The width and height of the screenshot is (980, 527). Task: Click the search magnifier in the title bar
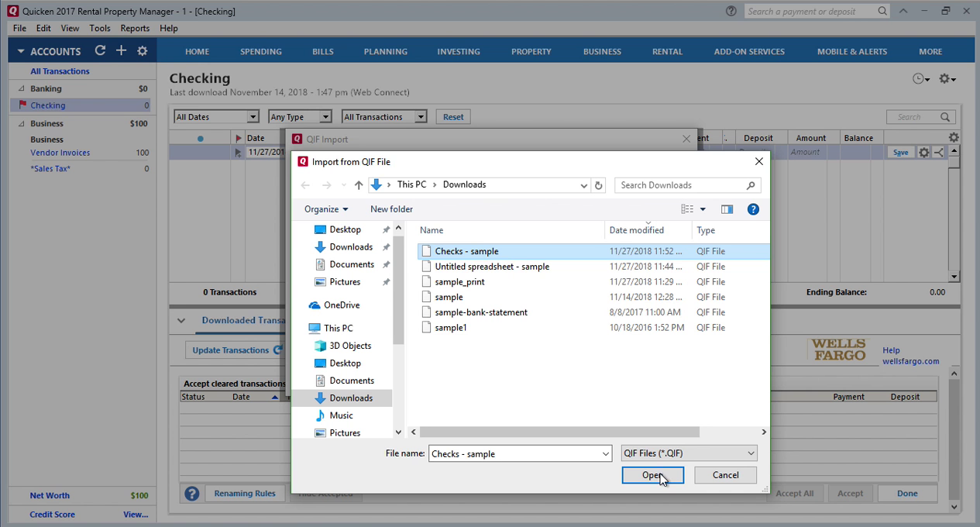(882, 11)
